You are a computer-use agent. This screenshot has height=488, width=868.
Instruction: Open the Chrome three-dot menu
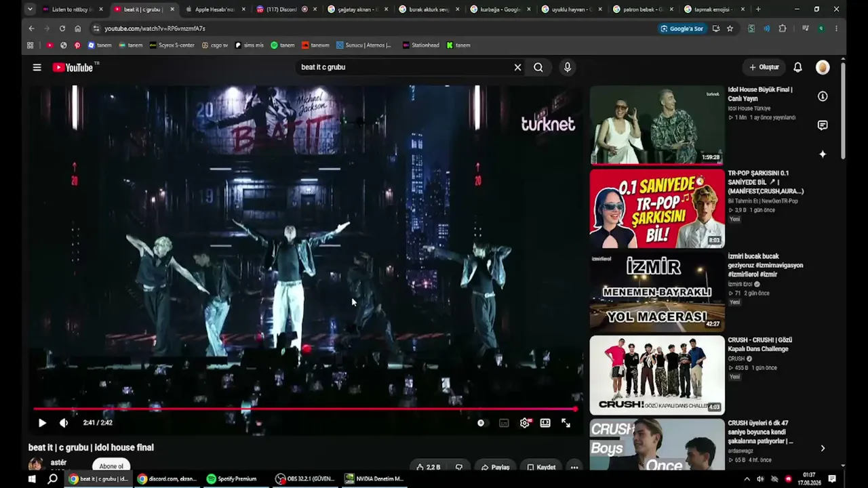836,28
